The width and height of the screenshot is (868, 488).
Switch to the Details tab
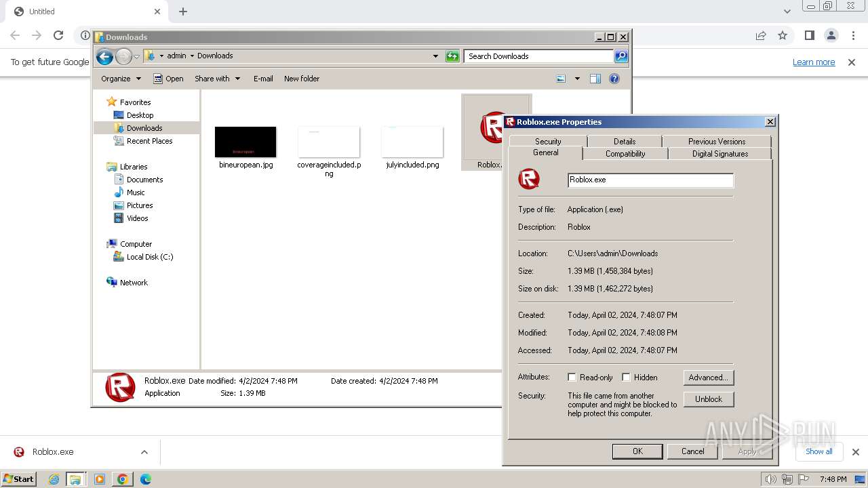click(625, 141)
